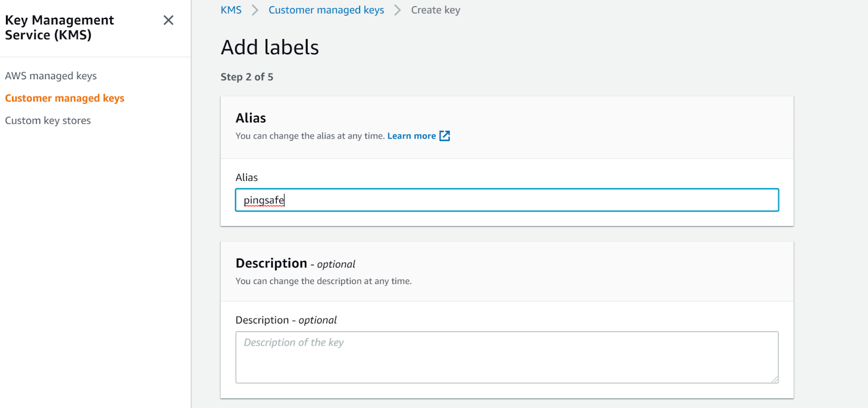868x408 pixels.
Task: Click the Description - optional field label
Action: click(x=286, y=320)
